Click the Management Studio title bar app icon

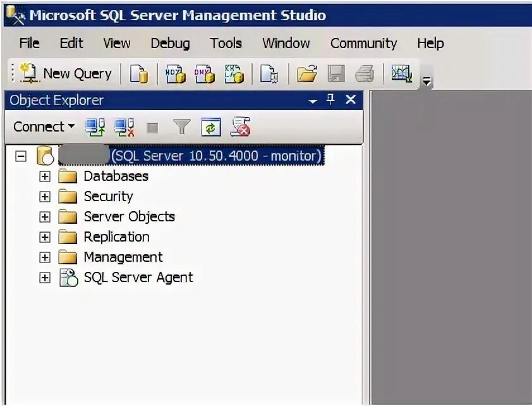(16, 16)
